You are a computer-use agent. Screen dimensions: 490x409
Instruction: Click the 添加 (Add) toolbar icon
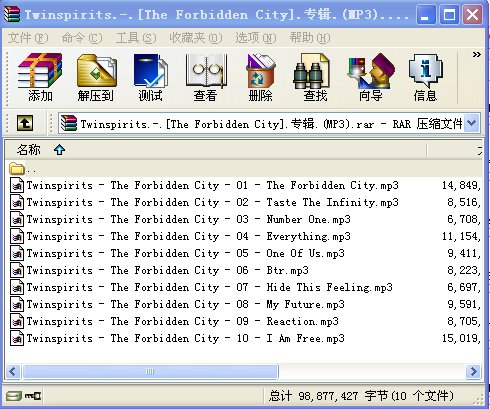(40, 77)
